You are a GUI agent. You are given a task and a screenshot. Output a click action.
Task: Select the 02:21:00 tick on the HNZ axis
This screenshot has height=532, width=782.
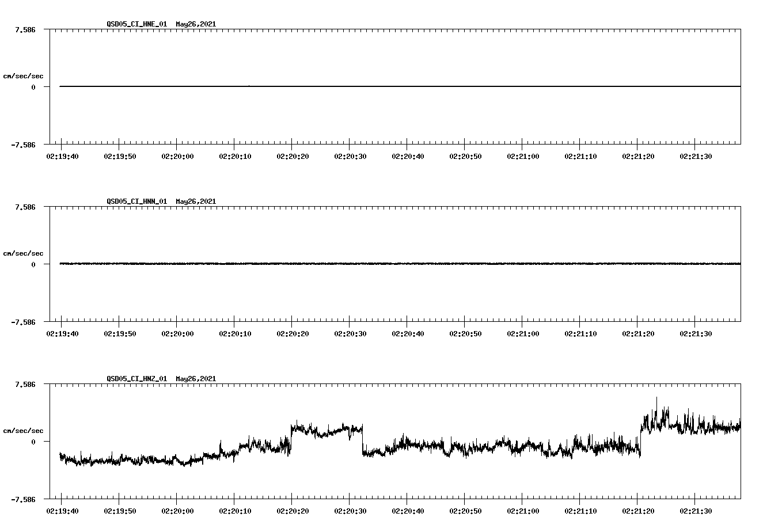(524, 510)
